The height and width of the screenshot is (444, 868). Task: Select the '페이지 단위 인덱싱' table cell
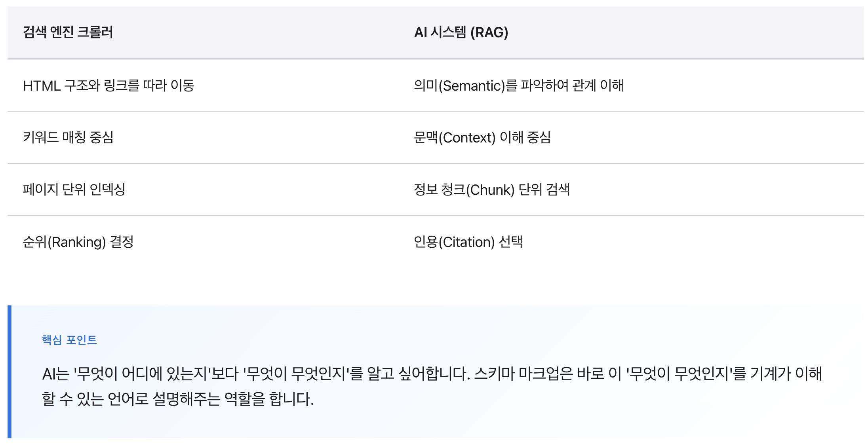(74, 190)
